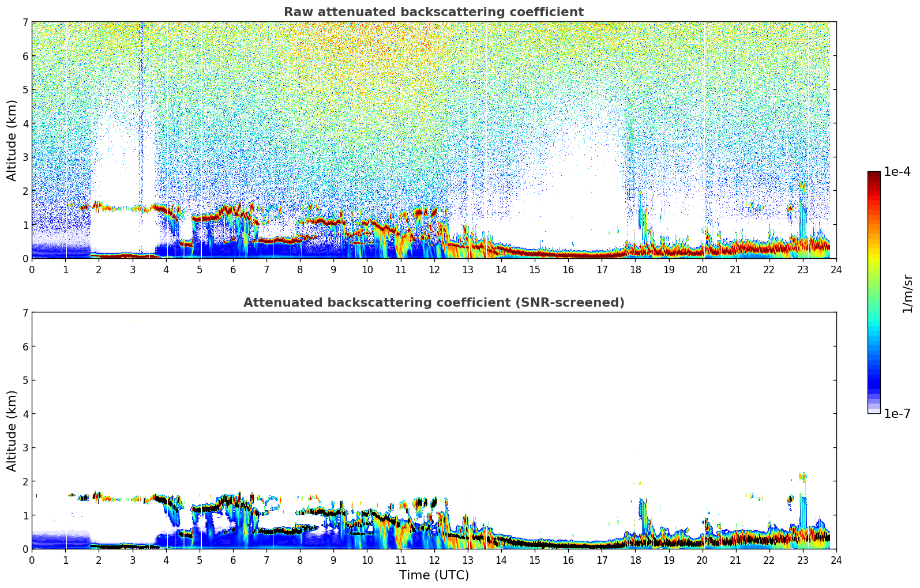This screenshot has height=588, width=920.
Task: Click time tick "12" under the raw plot
Action: point(434,269)
